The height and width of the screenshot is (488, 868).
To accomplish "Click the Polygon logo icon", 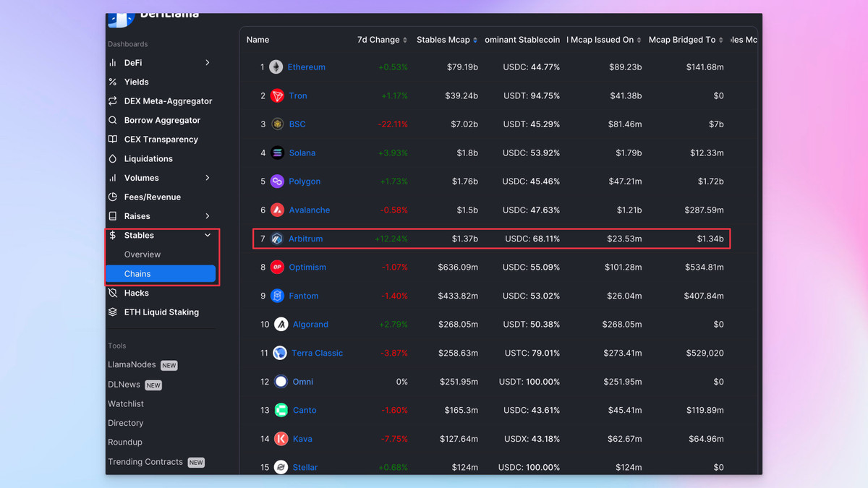I will (x=277, y=181).
